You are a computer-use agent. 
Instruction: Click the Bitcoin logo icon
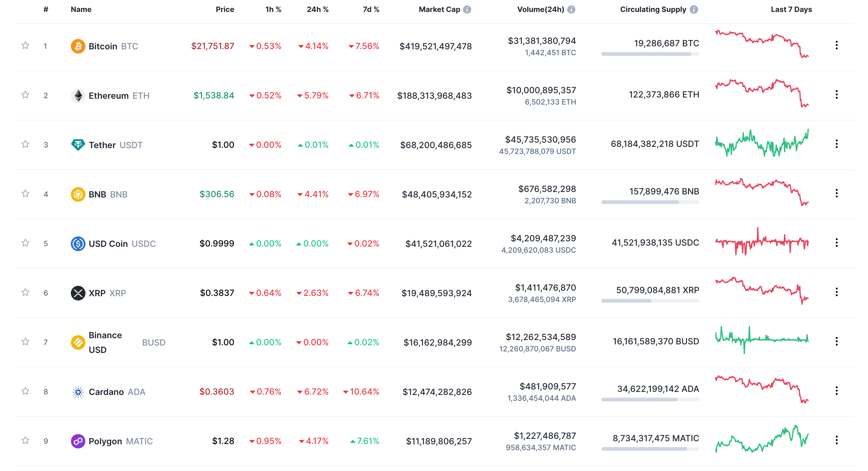coord(78,46)
